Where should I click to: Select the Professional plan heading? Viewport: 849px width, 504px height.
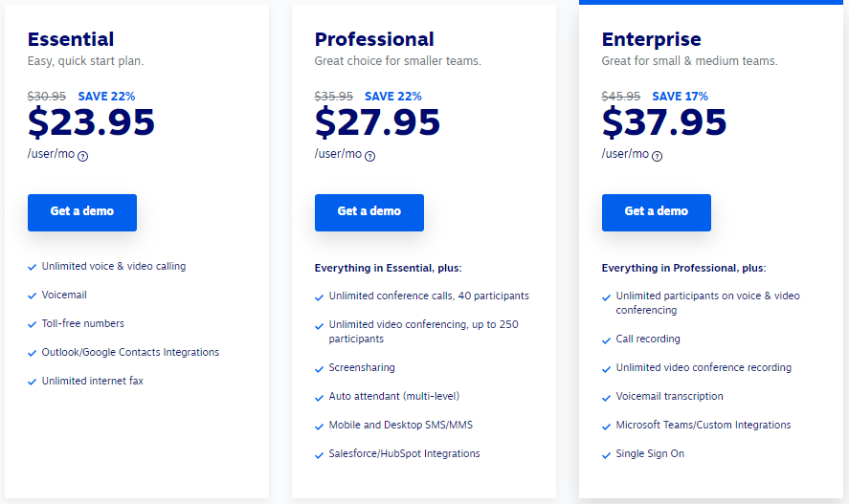[x=374, y=39]
